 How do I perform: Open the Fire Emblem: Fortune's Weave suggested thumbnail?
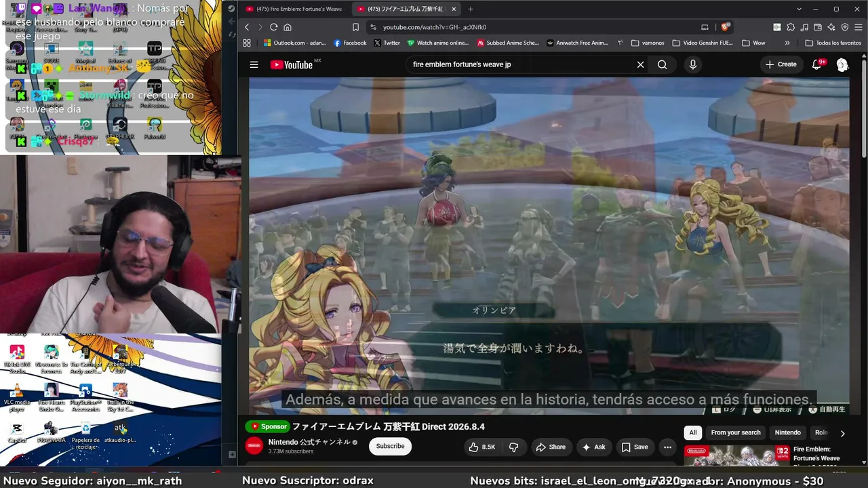pyautogui.click(x=737, y=457)
